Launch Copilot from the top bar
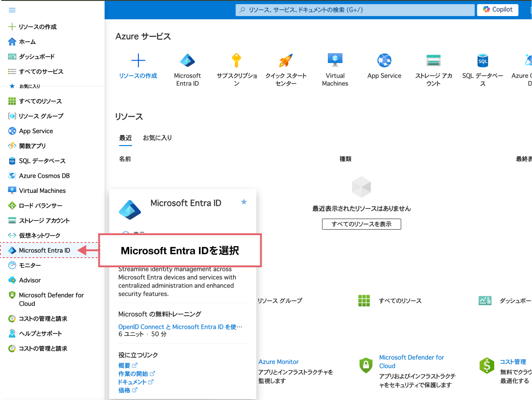The image size is (532, 400). pyautogui.click(x=497, y=9)
